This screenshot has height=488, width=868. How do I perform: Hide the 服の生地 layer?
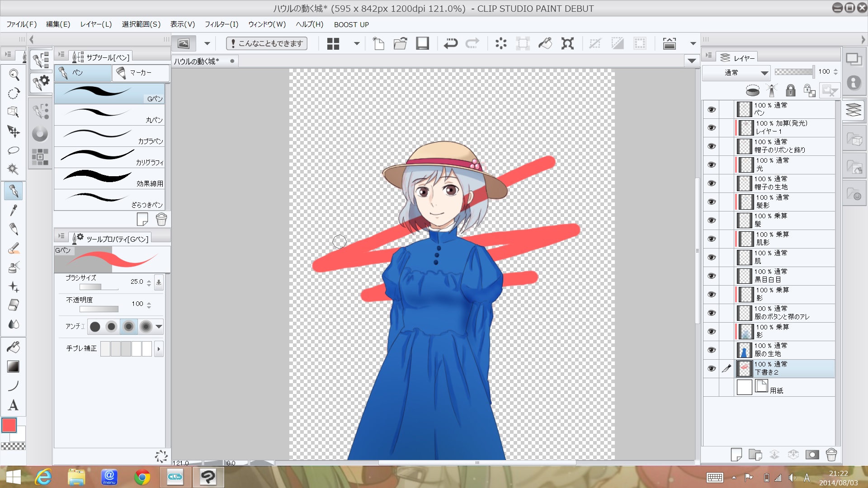tap(712, 350)
